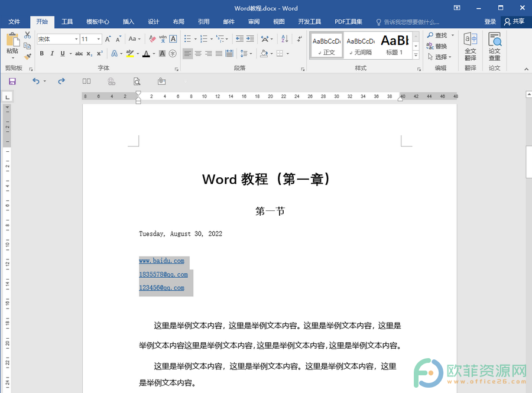Expand the styles gallery
532x393 pixels.
pos(416,56)
